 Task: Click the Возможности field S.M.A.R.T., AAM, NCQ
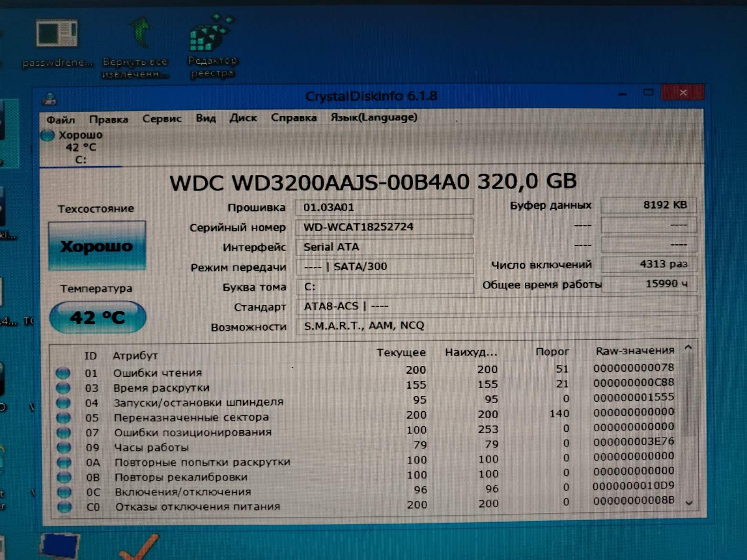click(497, 325)
